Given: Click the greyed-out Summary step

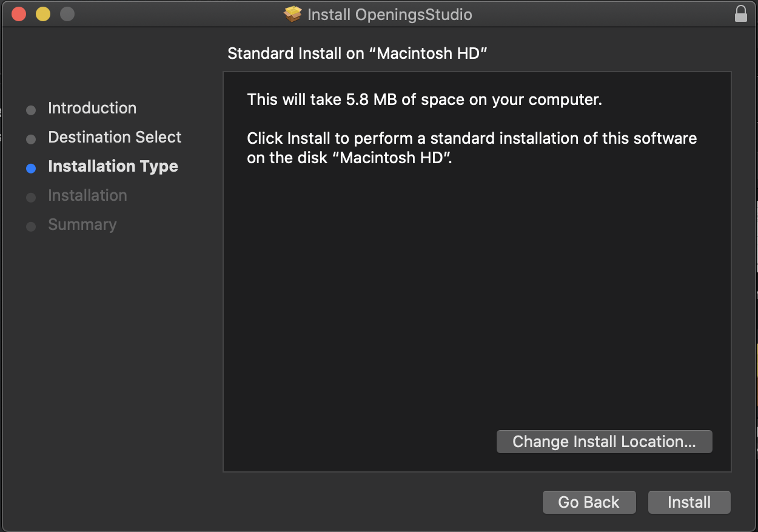Looking at the screenshot, I should tap(82, 224).
